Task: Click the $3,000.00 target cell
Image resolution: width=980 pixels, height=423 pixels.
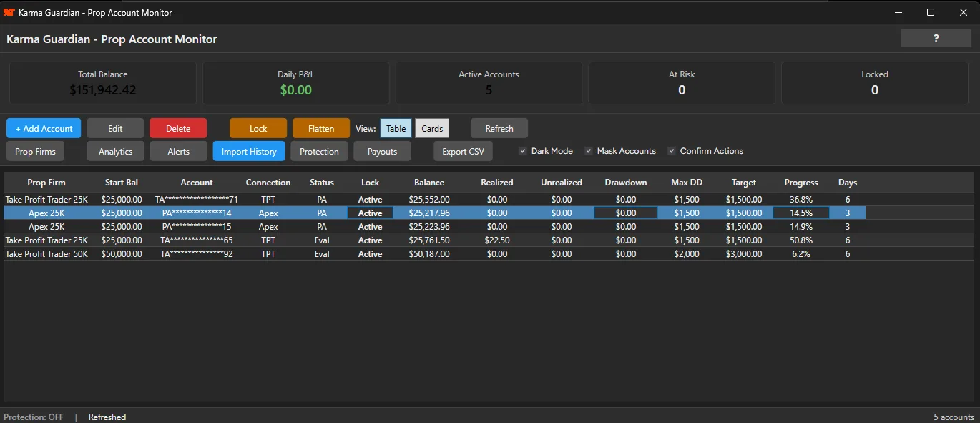Action: [744, 254]
